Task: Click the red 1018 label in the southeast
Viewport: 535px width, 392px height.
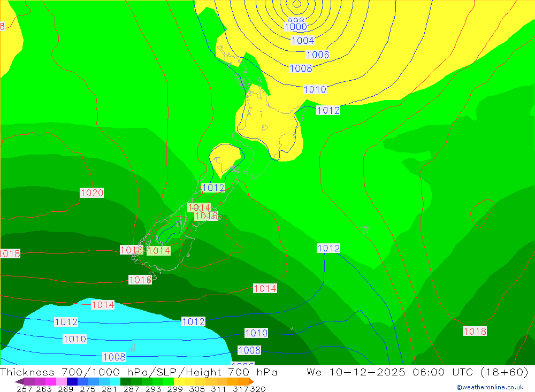Action: [x=475, y=331]
